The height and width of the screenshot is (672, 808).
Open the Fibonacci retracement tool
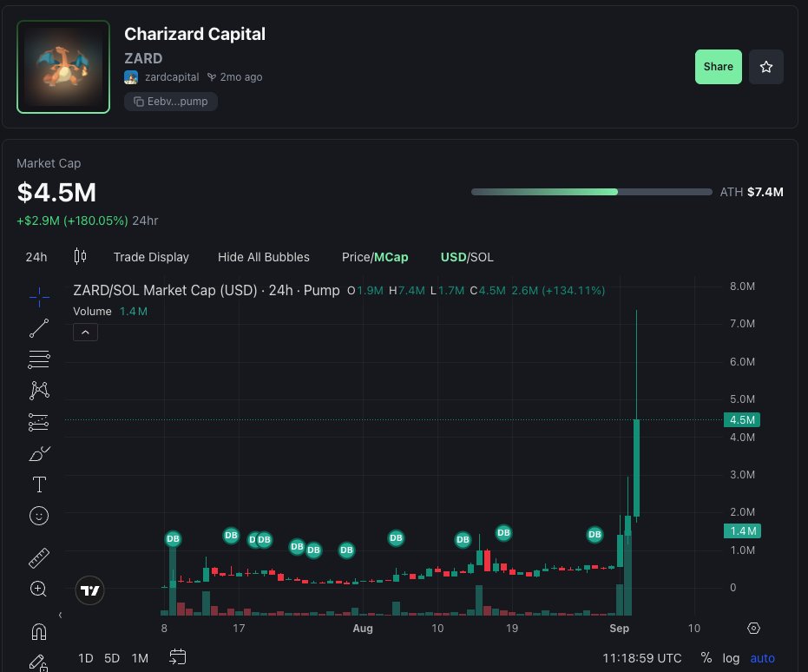pyautogui.click(x=39, y=359)
